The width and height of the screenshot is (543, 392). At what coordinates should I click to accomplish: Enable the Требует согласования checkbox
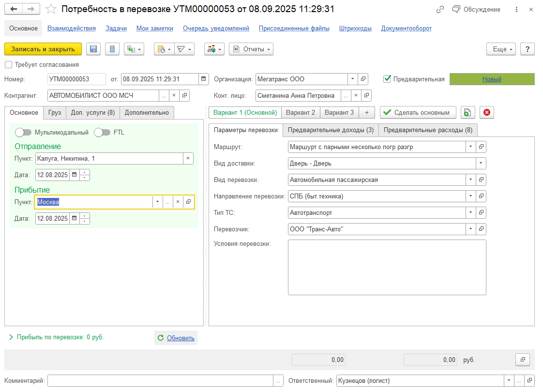point(8,64)
